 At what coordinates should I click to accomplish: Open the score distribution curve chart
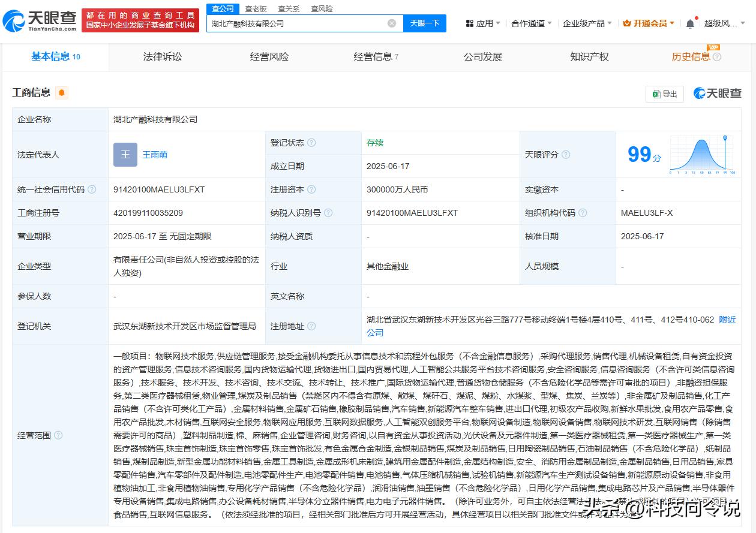point(702,155)
